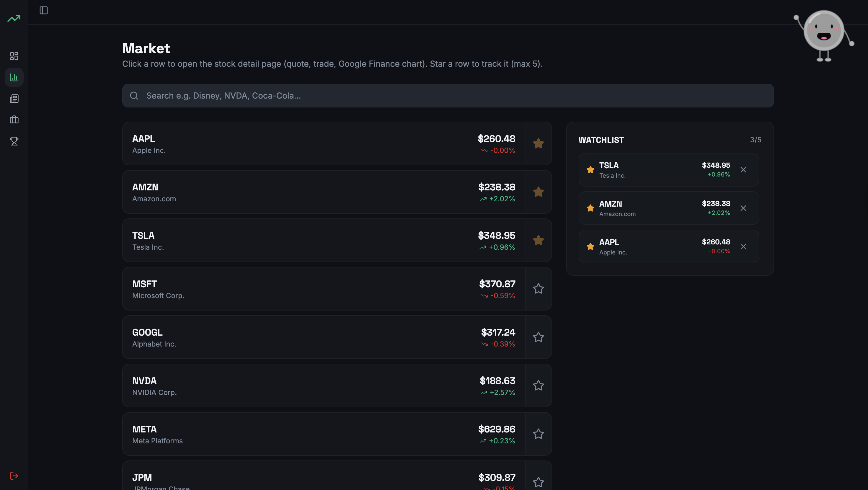Select the Market bar-chart sidebar icon

(x=14, y=77)
